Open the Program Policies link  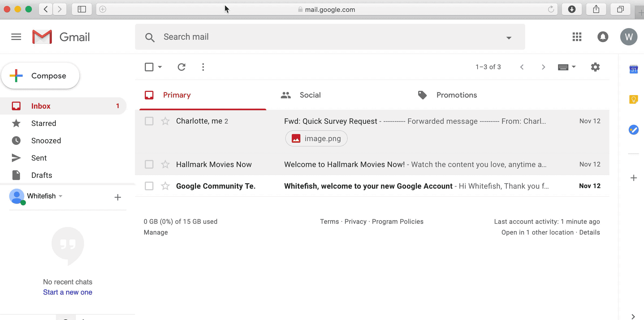(398, 222)
